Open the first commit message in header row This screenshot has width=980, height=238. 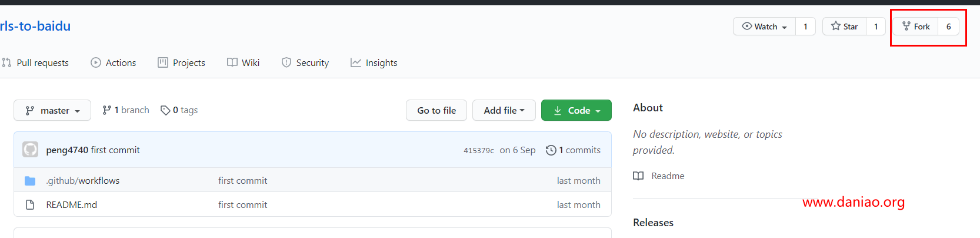(115, 150)
